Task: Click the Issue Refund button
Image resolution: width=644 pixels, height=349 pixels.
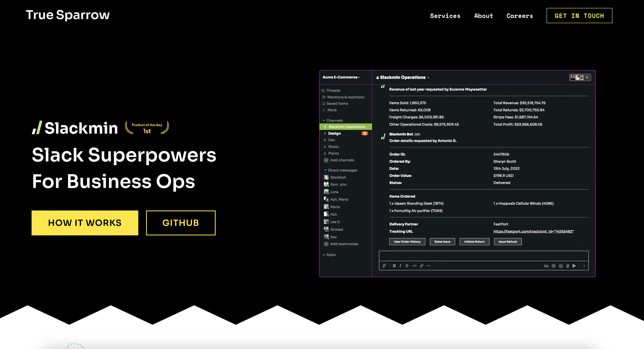Action: click(x=507, y=242)
